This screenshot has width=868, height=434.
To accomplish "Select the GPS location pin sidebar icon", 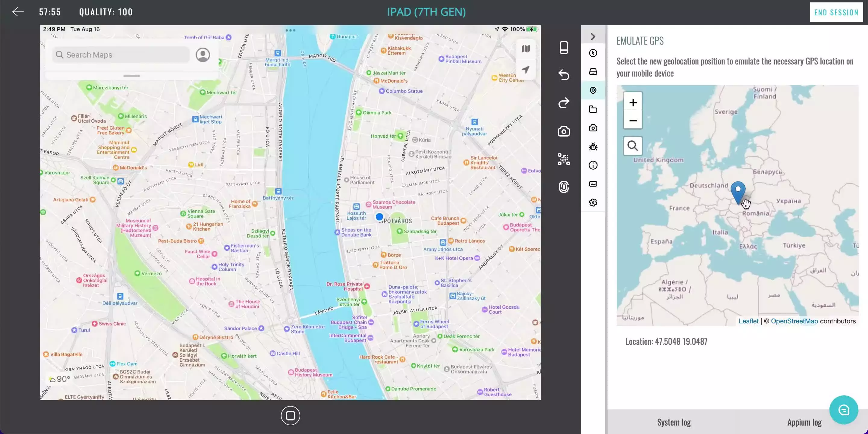I will click(593, 90).
